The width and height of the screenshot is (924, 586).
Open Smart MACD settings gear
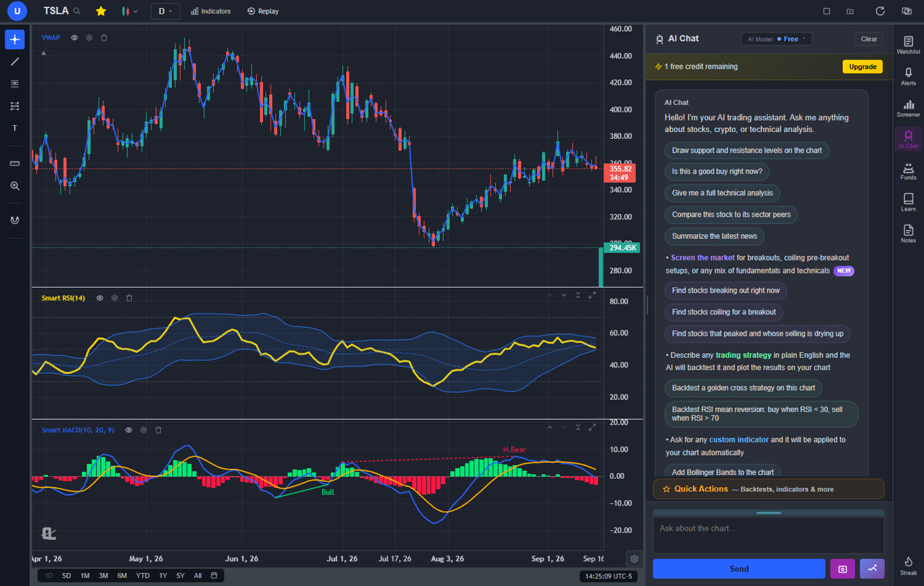143,430
